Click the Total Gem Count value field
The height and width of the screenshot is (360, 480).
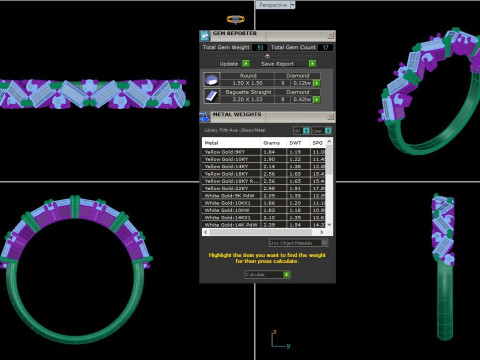pos(325,48)
